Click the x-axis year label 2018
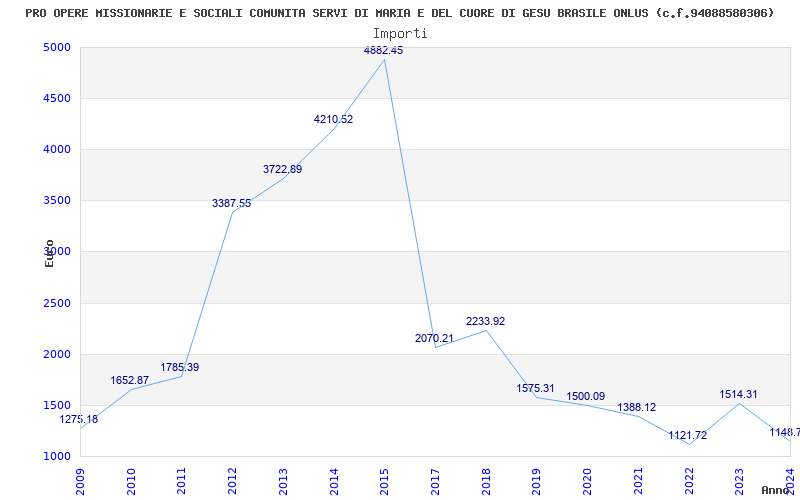The height and width of the screenshot is (500, 800). (486, 482)
